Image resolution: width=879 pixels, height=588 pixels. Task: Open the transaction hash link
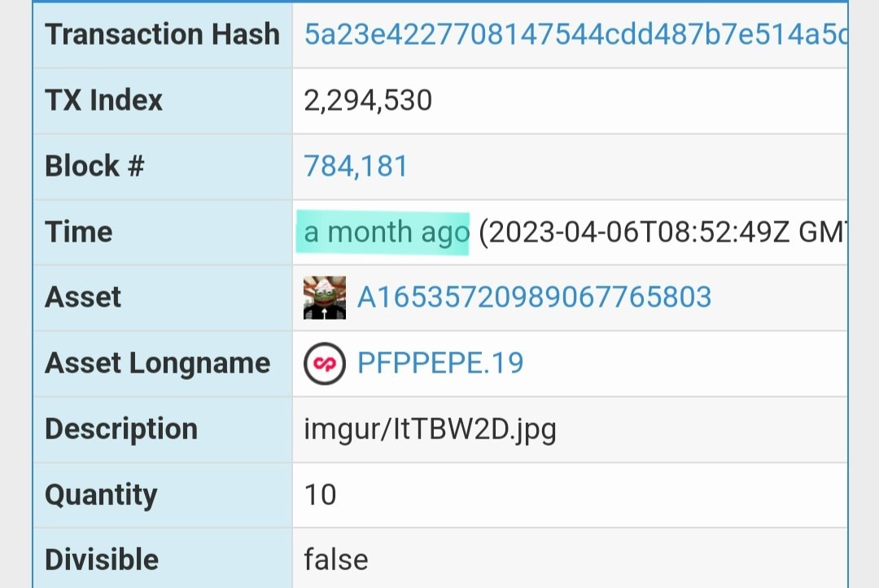[575, 35]
